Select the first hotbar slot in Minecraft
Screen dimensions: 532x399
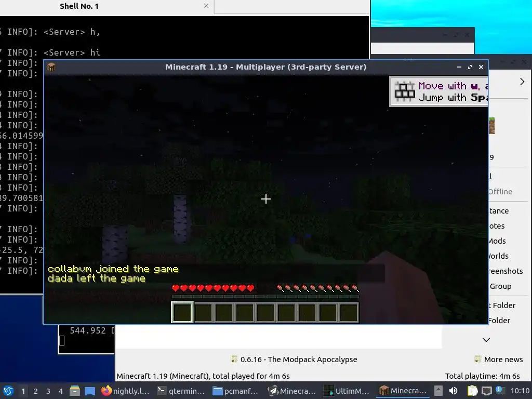click(x=182, y=312)
